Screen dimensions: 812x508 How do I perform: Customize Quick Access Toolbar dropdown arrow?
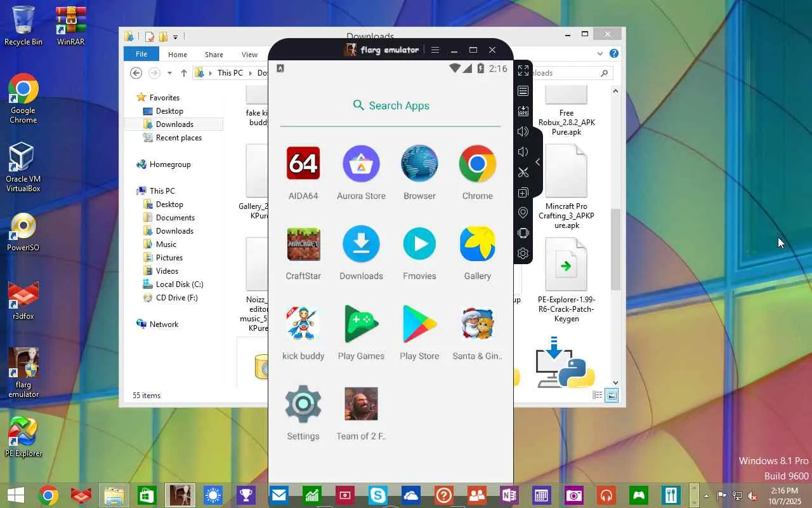(x=175, y=37)
